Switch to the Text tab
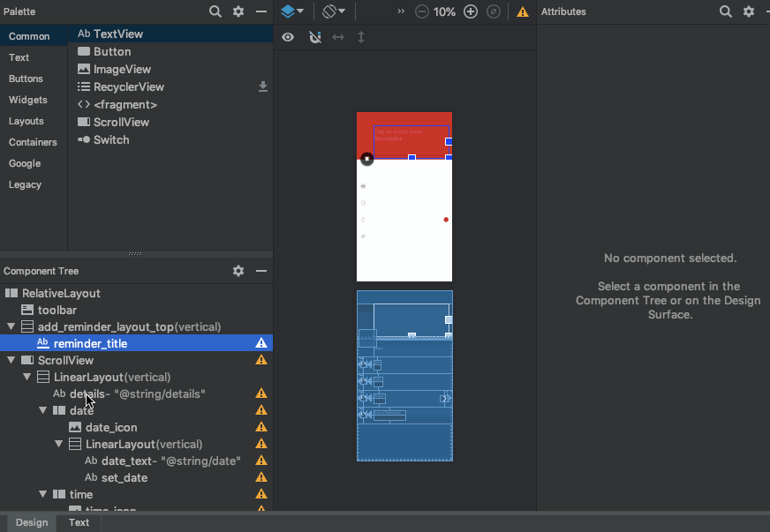The image size is (770, 532). click(x=79, y=522)
